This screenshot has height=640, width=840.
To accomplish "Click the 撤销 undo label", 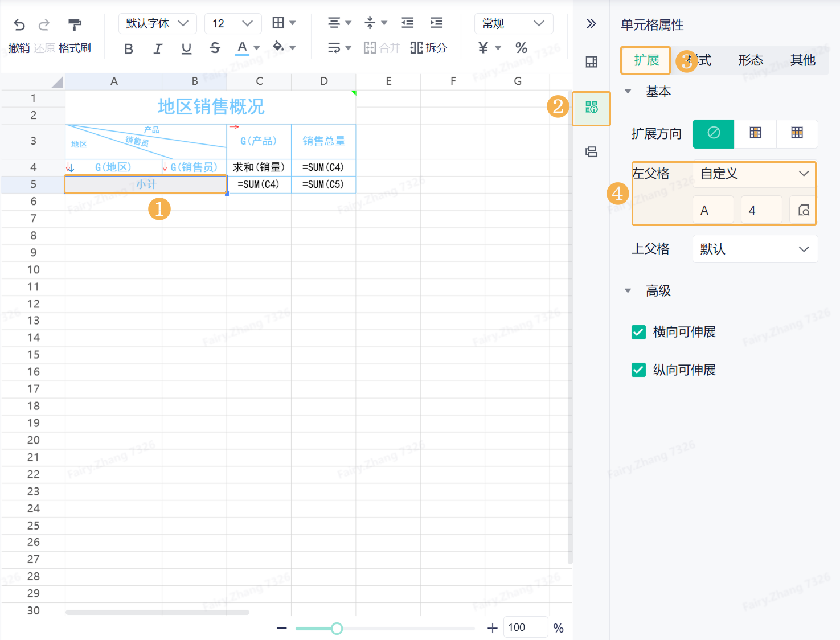I will click(19, 48).
